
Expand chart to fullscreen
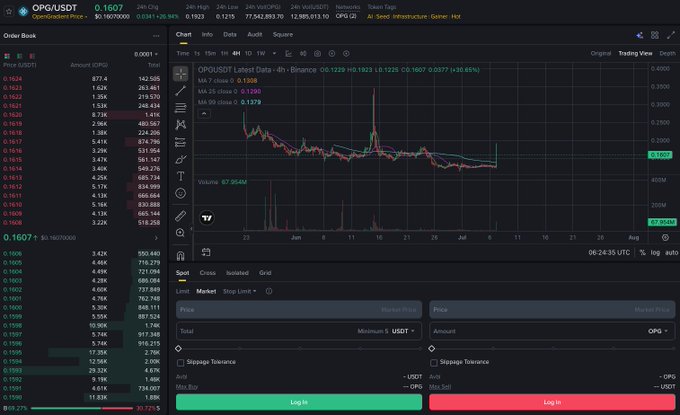(x=670, y=35)
